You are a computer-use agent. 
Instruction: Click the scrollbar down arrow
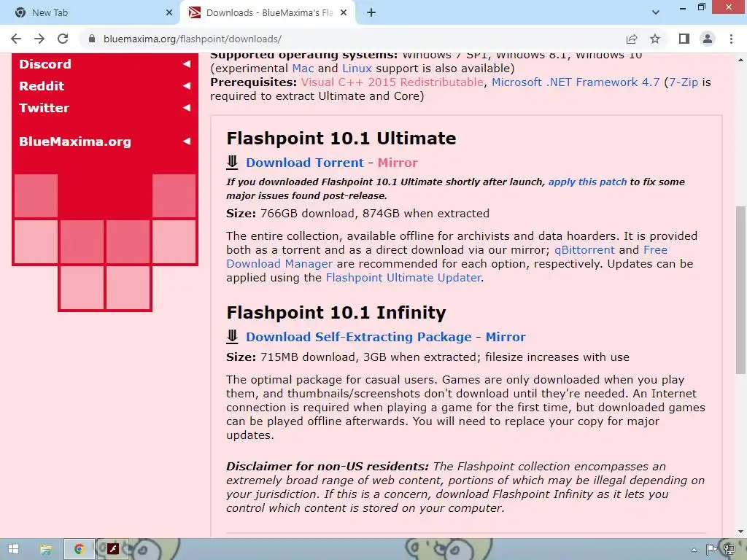click(x=741, y=532)
